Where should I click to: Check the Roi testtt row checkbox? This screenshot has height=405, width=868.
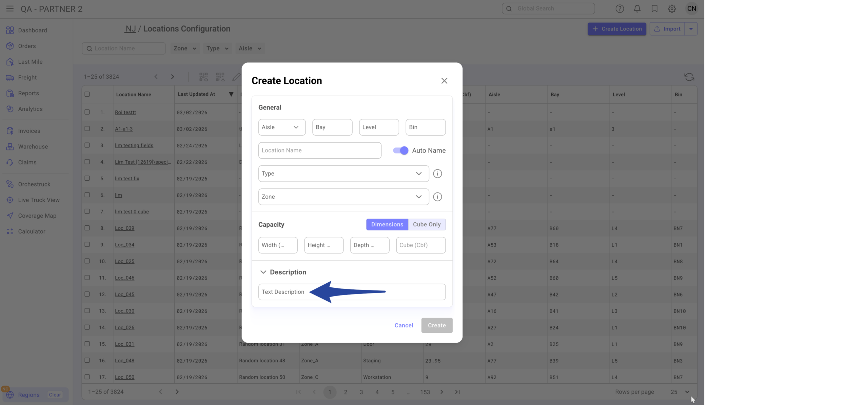pos(87,112)
